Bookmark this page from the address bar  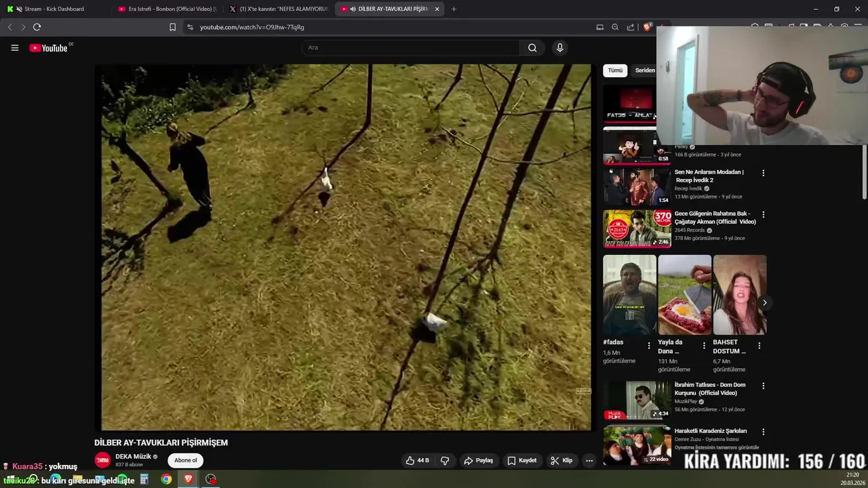click(x=172, y=27)
